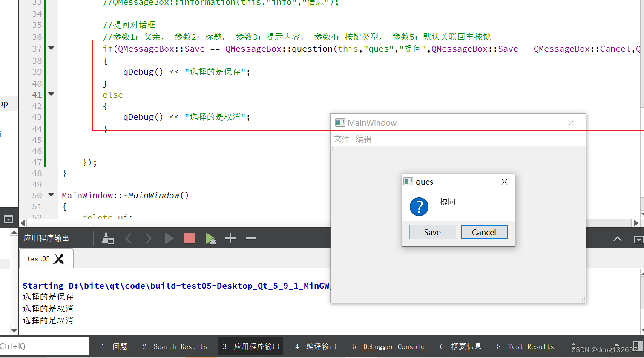Open the Debugger Console pane tab

click(x=388, y=346)
